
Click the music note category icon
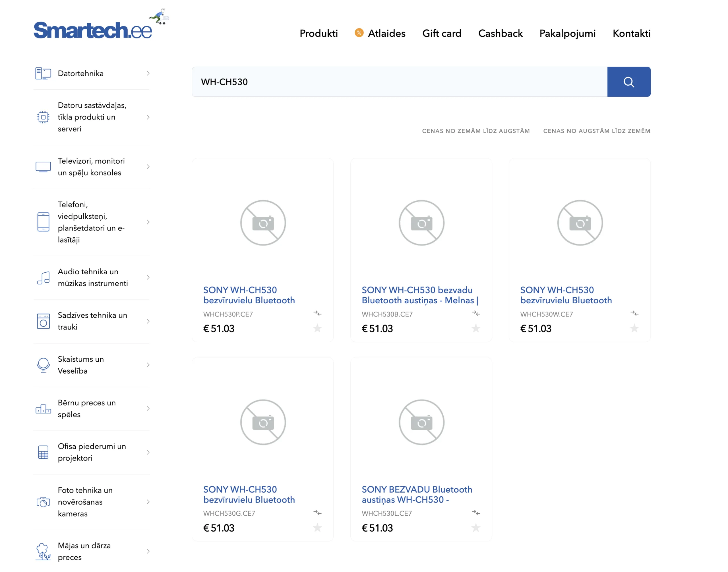click(43, 278)
